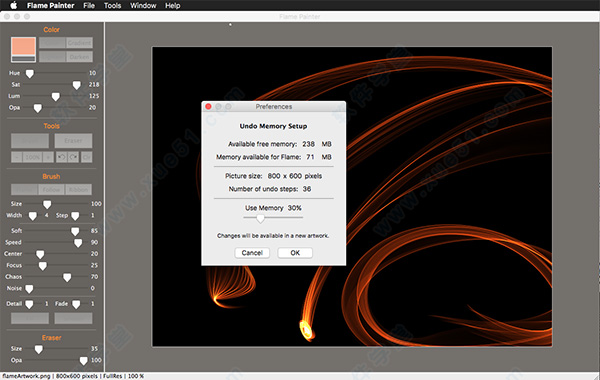Screen dimensions: 600x380
Task: Open the Tools menu
Action: pos(112,5)
